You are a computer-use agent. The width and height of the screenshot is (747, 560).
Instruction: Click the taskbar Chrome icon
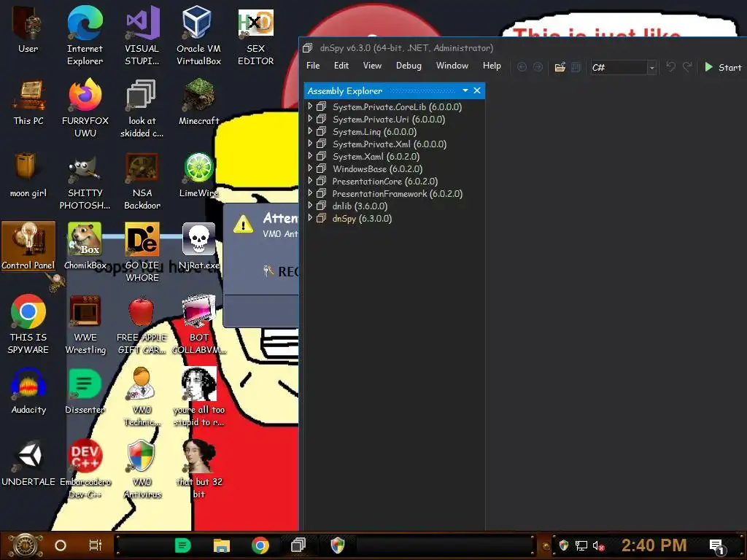[x=260, y=545]
